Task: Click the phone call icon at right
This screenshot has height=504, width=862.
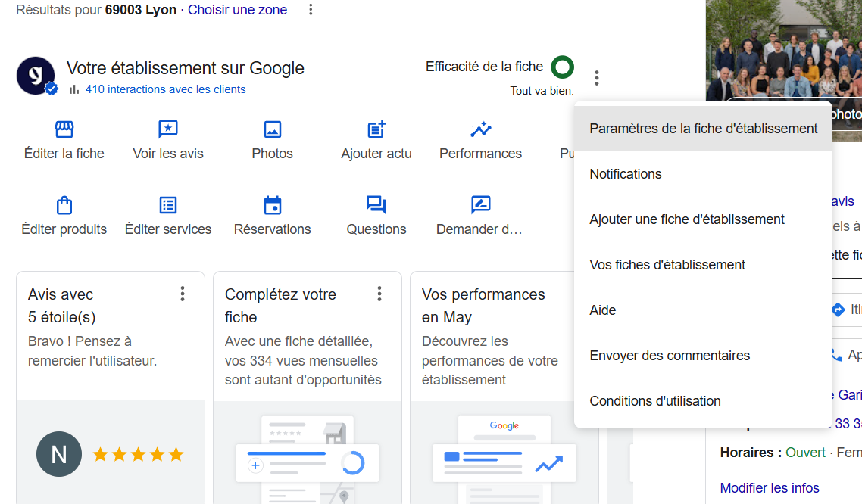Action: [837, 356]
